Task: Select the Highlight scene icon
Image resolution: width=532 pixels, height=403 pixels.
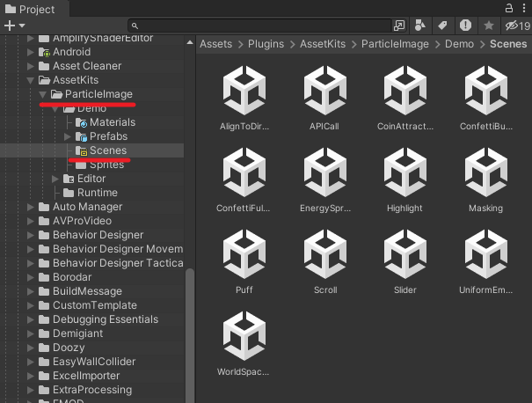Action: pyautogui.click(x=405, y=172)
